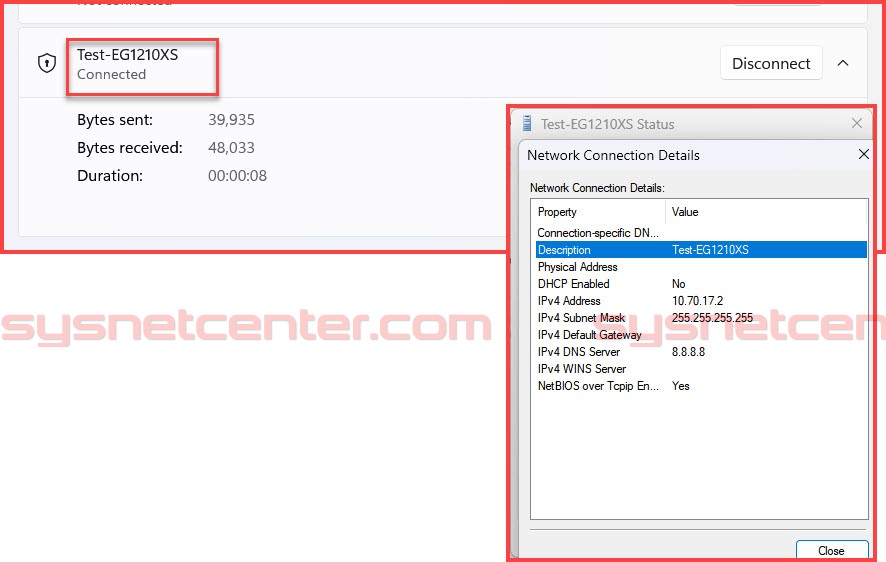Select the Physical Address row
The image size is (886, 562).
pyautogui.click(x=701, y=267)
